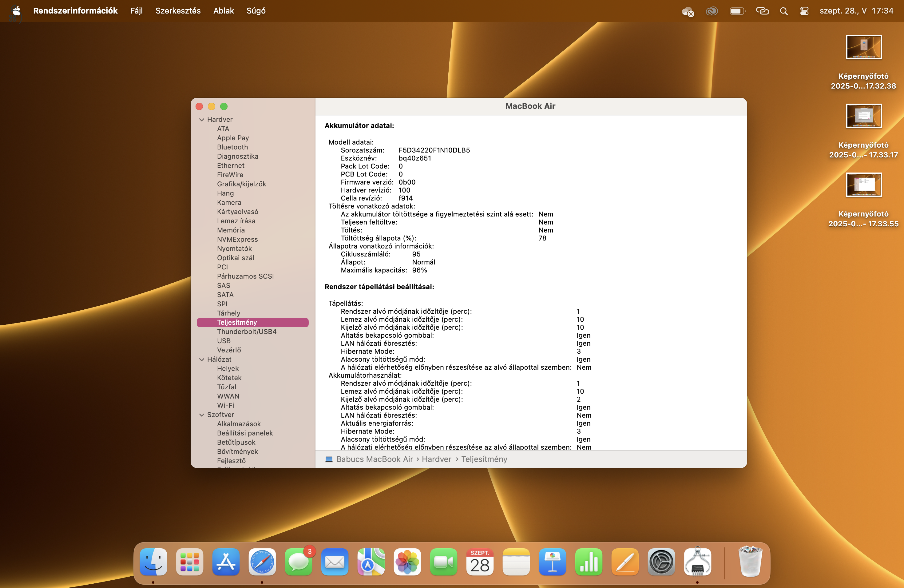Image resolution: width=904 pixels, height=588 pixels.
Task: Open Calendar showing Szept. 28
Action: click(x=480, y=562)
